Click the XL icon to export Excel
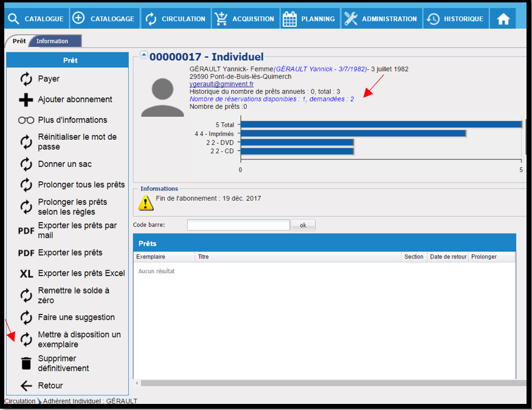Image resolution: width=532 pixels, height=410 pixels. tap(26, 274)
